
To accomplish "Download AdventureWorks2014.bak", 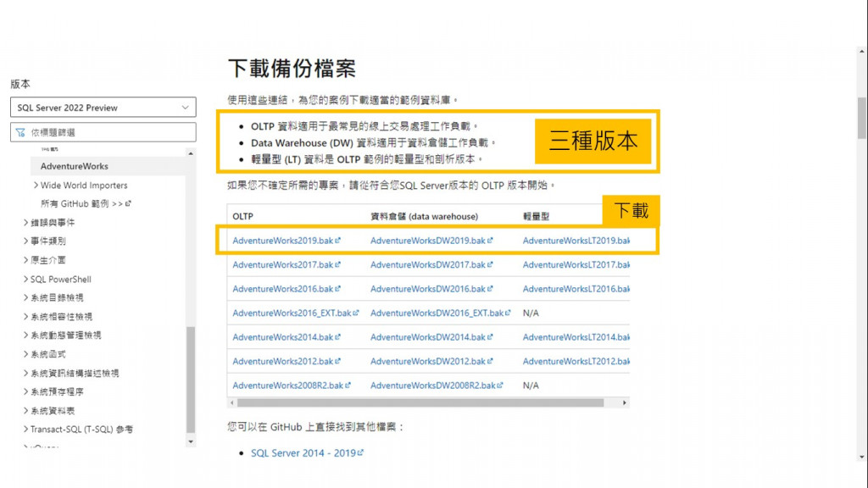I will pyautogui.click(x=287, y=336).
